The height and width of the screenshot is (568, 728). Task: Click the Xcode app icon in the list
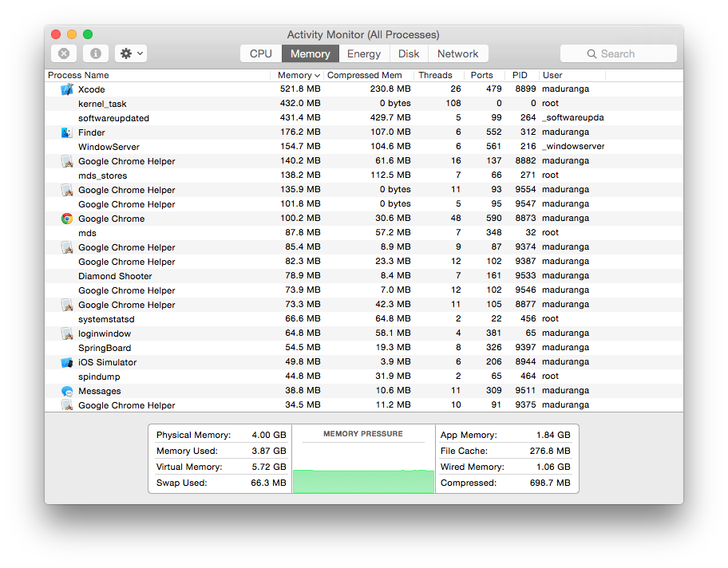[67, 89]
